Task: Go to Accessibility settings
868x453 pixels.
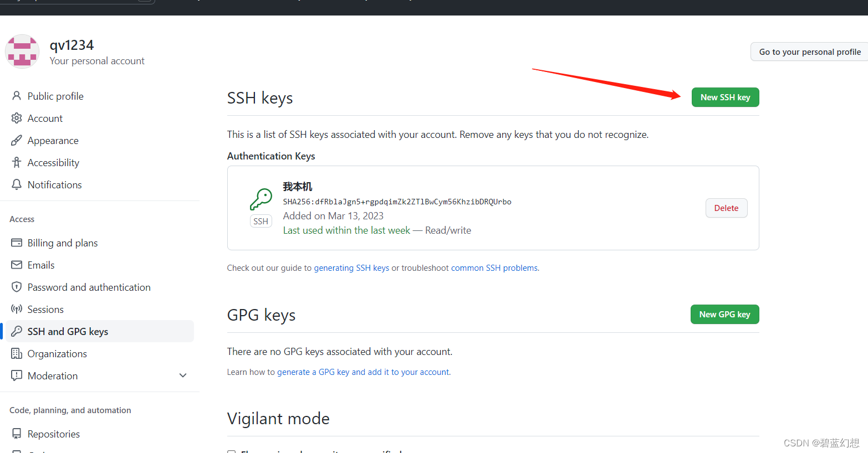Action: pyautogui.click(x=53, y=162)
